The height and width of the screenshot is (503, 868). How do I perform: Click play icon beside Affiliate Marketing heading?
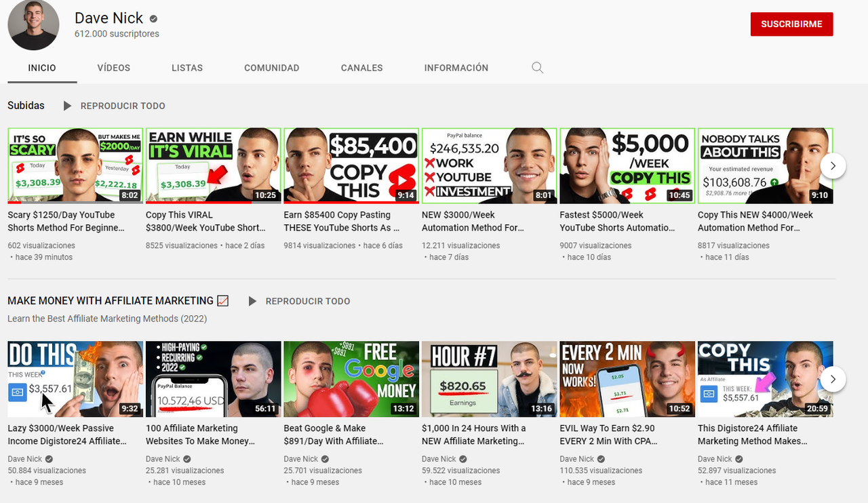click(252, 301)
